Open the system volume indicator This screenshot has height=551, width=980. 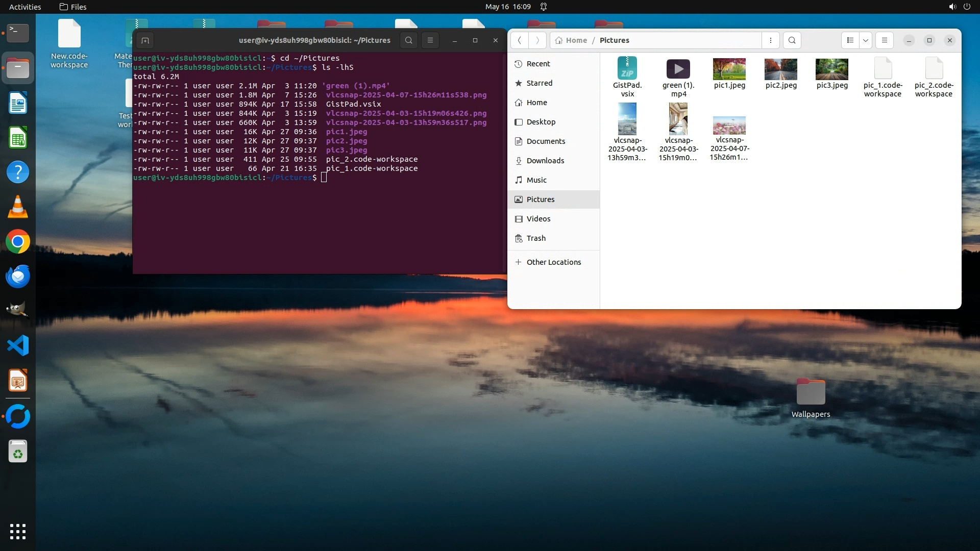click(x=952, y=7)
